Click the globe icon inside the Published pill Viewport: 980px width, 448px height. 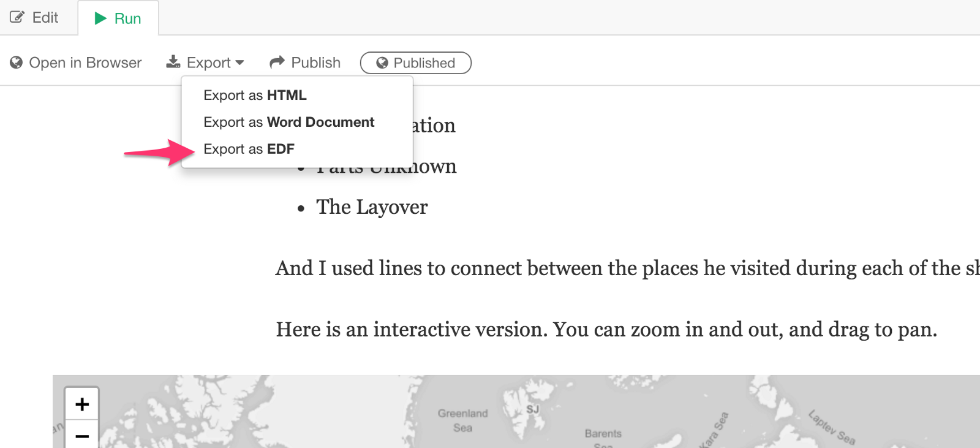(382, 63)
